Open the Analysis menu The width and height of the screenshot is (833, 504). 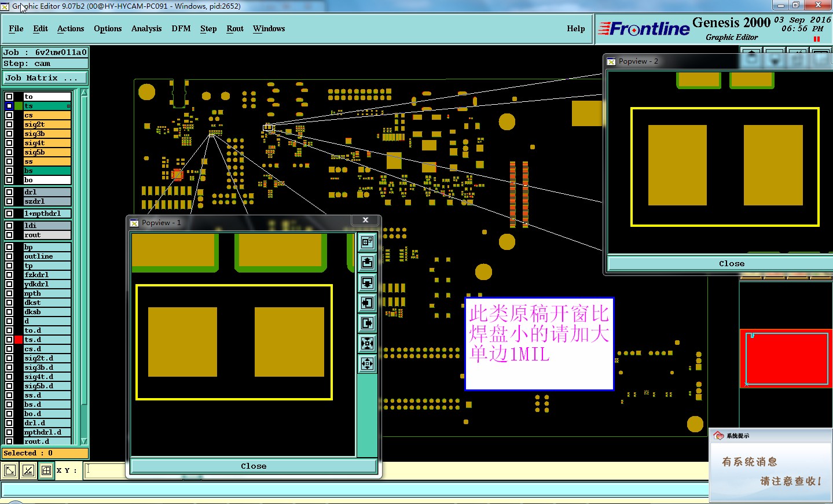[x=146, y=28]
